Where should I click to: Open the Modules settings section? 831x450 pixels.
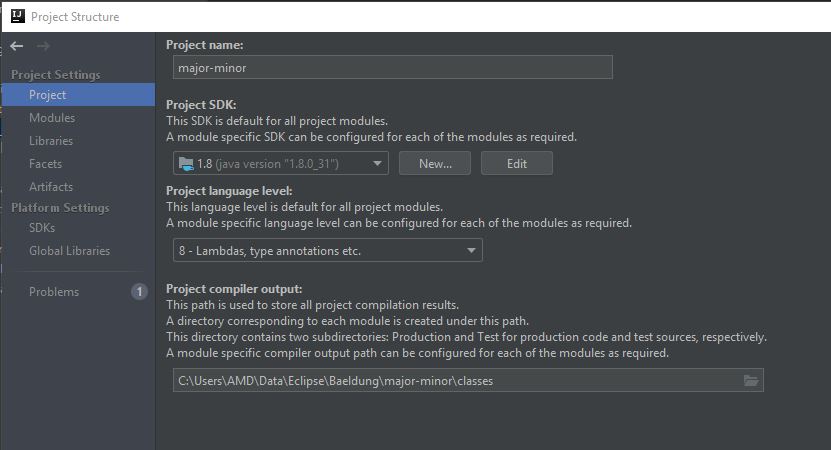coord(52,118)
